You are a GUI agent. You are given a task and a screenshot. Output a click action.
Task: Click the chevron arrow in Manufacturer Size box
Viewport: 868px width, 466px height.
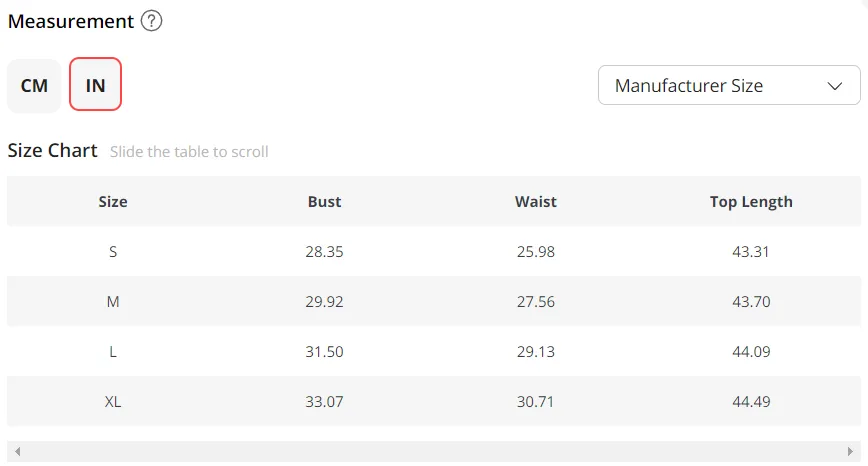pos(834,86)
